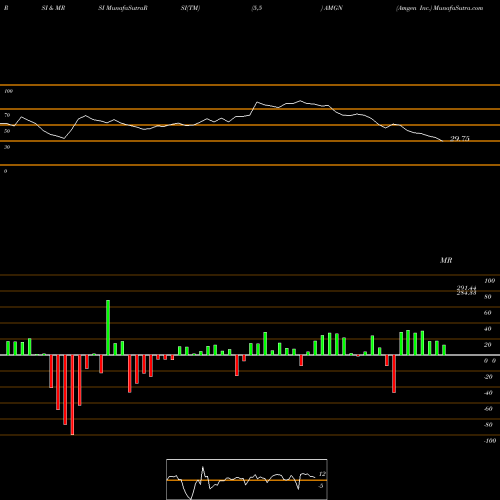Click the '-80' label on MR axis
Viewport: 500px width, 500px height.
pos(488,425)
